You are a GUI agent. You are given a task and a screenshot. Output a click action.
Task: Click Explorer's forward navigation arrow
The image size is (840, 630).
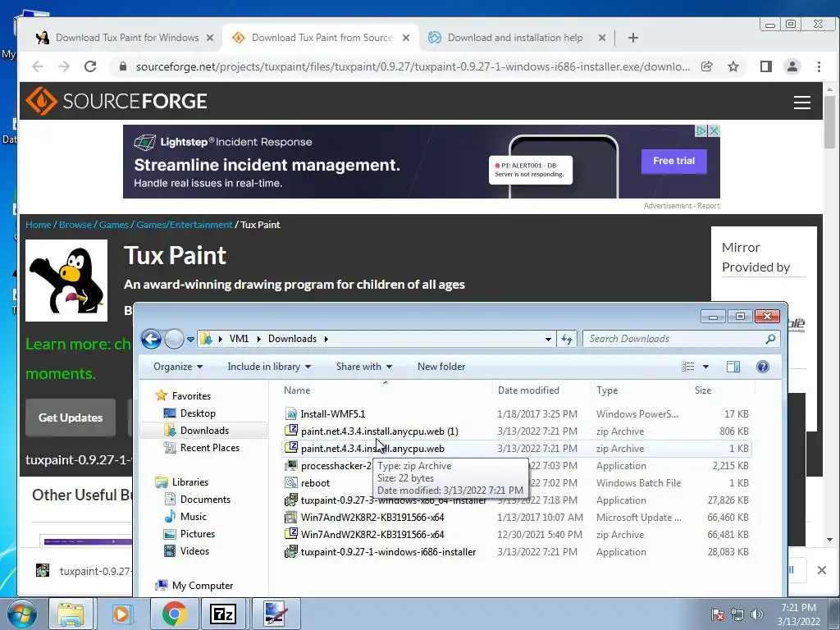click(174, 339)
